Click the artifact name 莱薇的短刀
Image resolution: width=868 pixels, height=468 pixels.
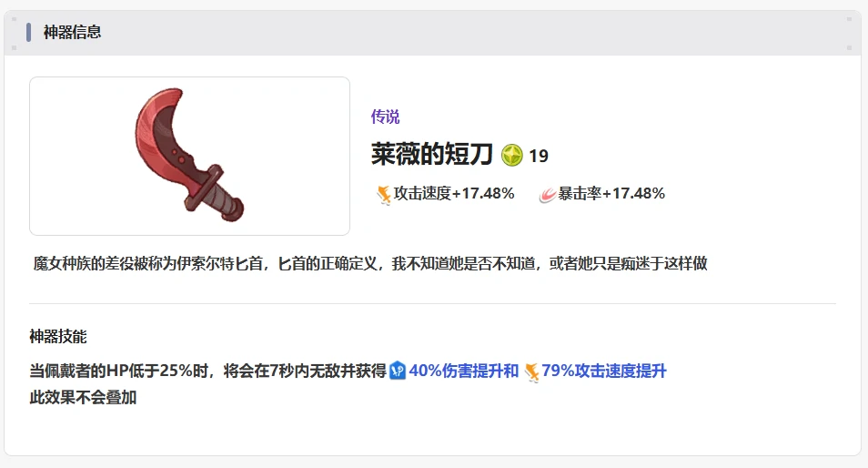[432, 154]
